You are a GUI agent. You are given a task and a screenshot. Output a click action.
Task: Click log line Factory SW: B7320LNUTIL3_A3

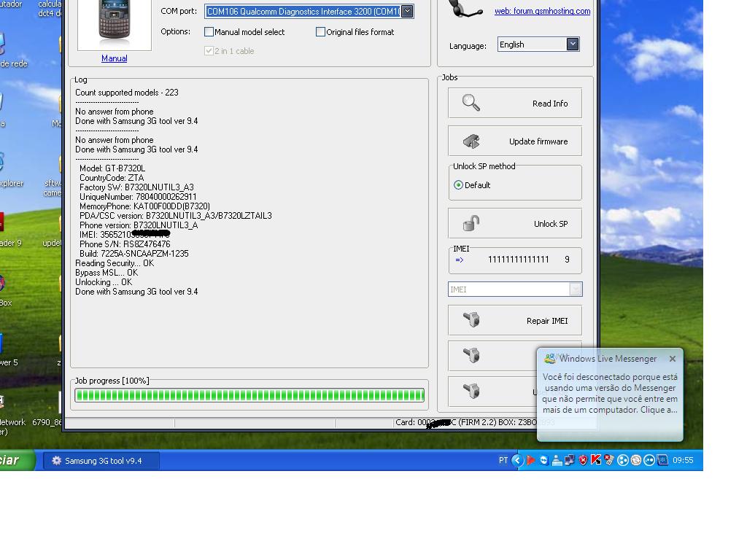click(x=136, y=187)
